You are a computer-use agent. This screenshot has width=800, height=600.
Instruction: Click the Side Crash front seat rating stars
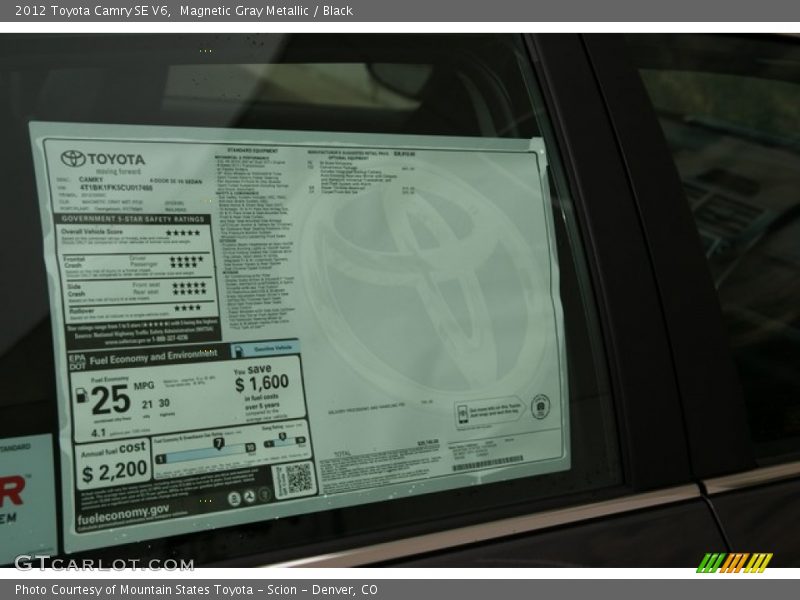188,283
